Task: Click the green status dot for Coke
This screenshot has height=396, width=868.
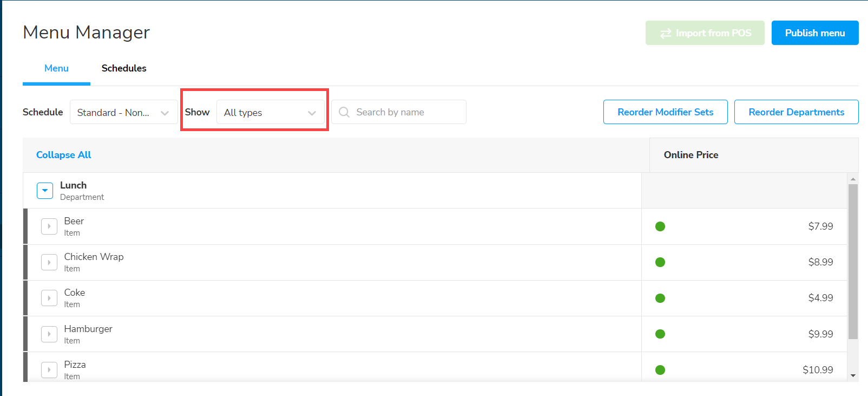Action: pyautogui.click(x=660, y=298)
